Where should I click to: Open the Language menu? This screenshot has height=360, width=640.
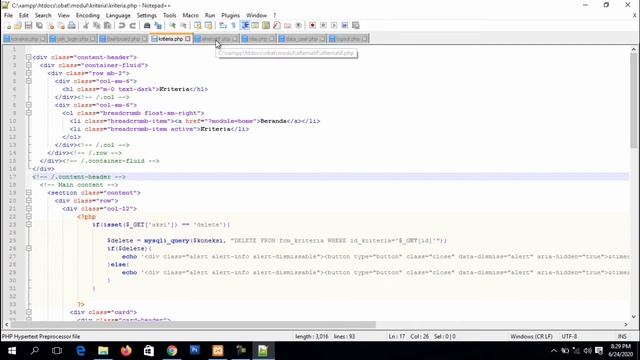point(118,16)
